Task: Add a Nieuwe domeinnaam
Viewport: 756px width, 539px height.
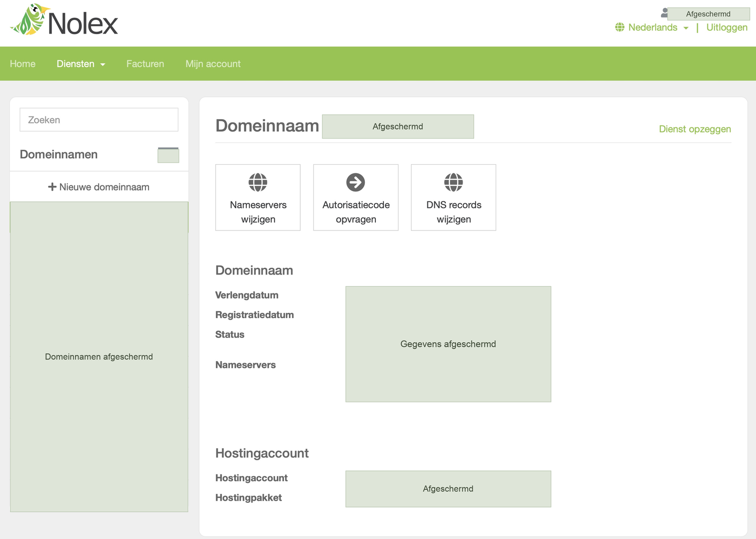Action: coord(99,187)
